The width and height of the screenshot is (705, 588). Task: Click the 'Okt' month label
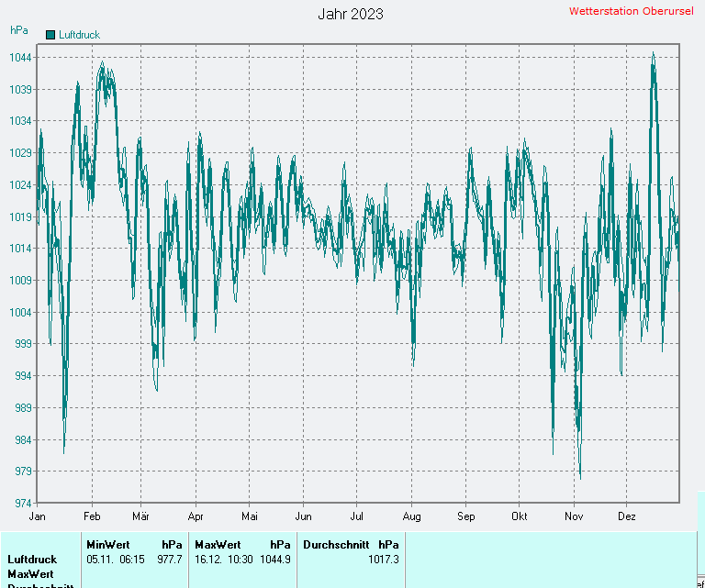coord(520,516)
